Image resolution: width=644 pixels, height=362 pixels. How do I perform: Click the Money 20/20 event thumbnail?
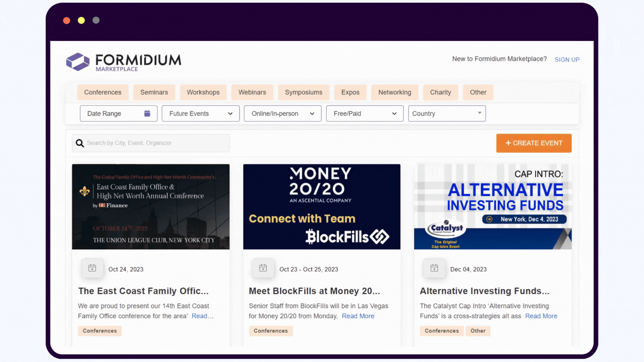pyautogui.click(x=321, y=206)
